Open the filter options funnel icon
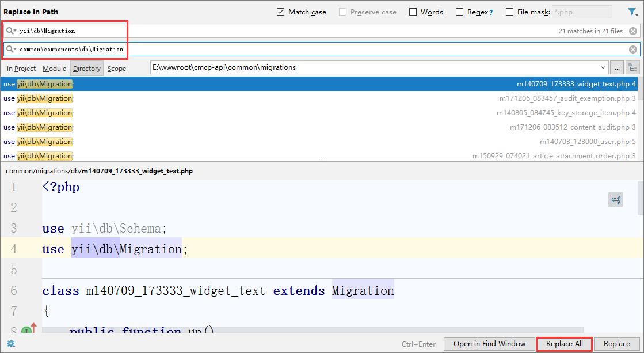644x353 pixels. point(632,12)
